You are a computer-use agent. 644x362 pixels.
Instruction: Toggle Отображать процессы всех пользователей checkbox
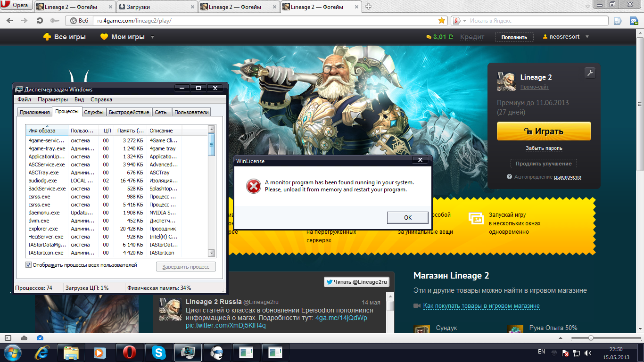tap(29, 265)
